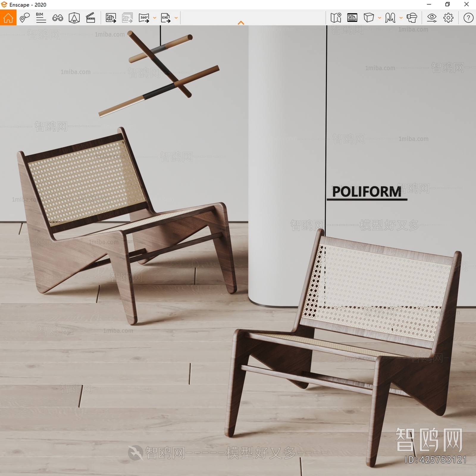Minimize the Enscape window

tap(429, 4)
